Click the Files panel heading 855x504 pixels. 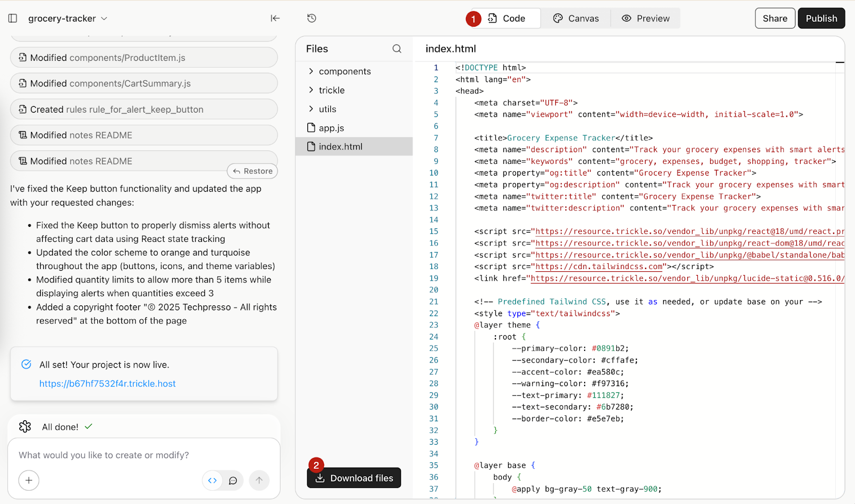coord(317,49)
